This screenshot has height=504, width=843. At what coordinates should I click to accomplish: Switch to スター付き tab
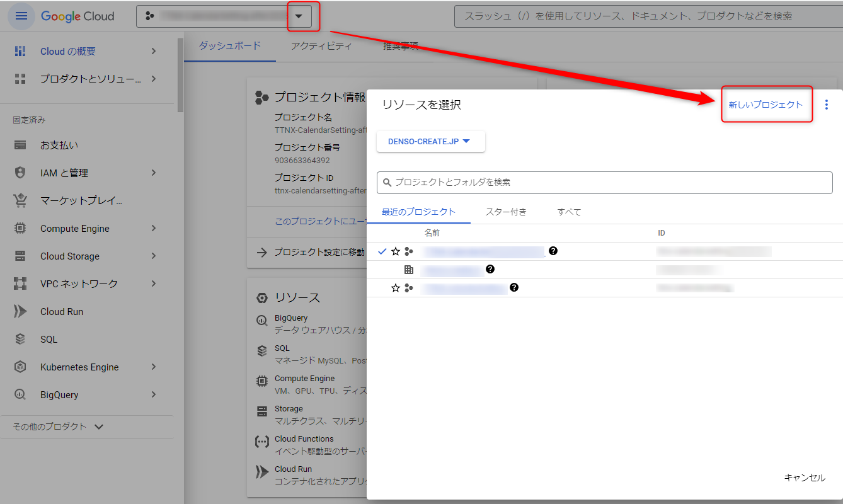(505, 212)
